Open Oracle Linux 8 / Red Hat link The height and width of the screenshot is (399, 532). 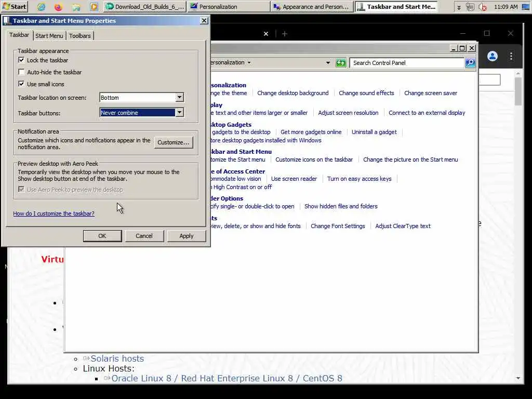(x=227, y=378)
